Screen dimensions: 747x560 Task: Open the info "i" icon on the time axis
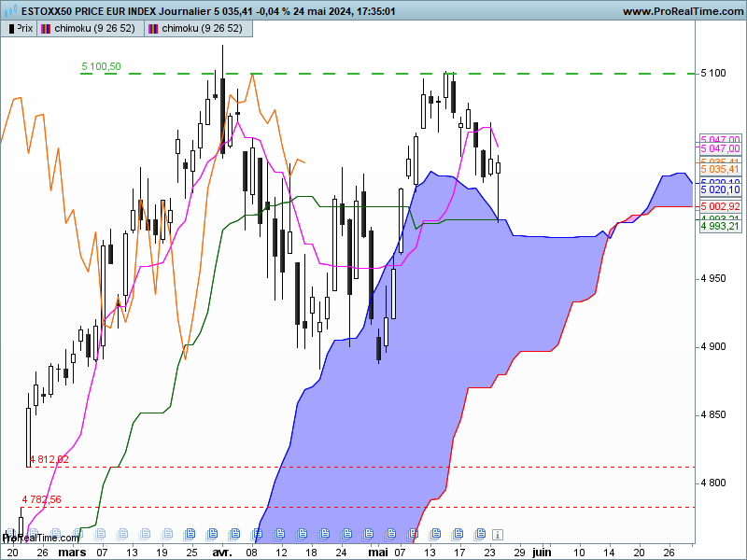point(497,534)
